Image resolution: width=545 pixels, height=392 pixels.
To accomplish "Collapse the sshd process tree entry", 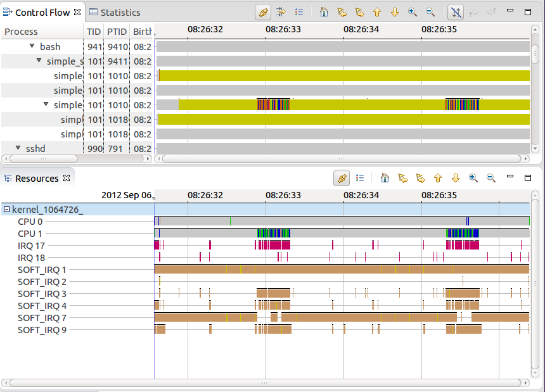I will pos(16,148).
